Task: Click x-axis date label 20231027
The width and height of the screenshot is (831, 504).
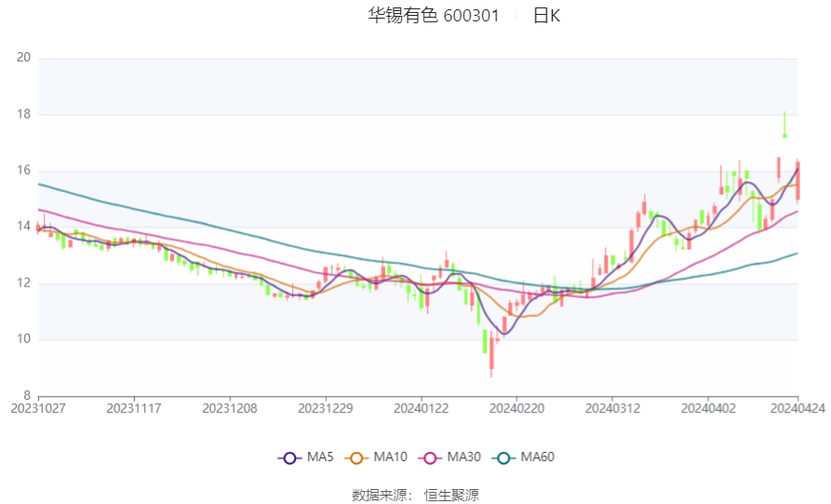Action: [x=38, y=409]
